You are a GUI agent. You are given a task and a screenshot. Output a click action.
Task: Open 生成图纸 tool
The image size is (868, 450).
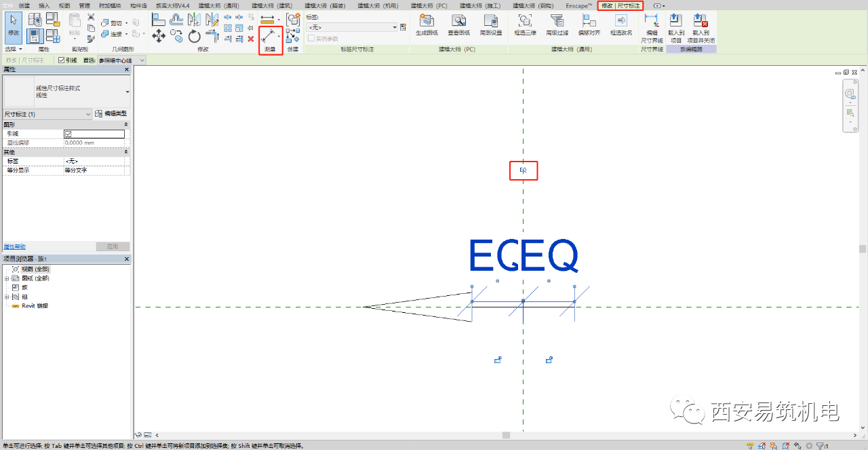[427, 24]
